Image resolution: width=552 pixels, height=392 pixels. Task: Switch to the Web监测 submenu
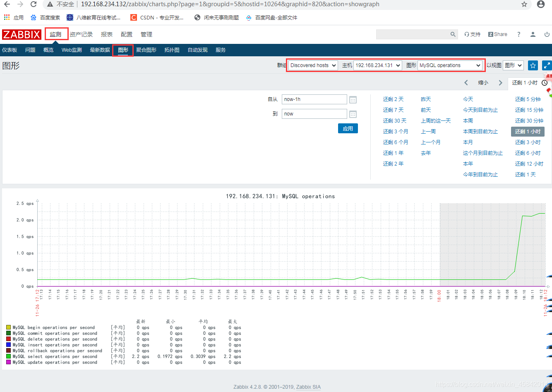pos(72,50)
